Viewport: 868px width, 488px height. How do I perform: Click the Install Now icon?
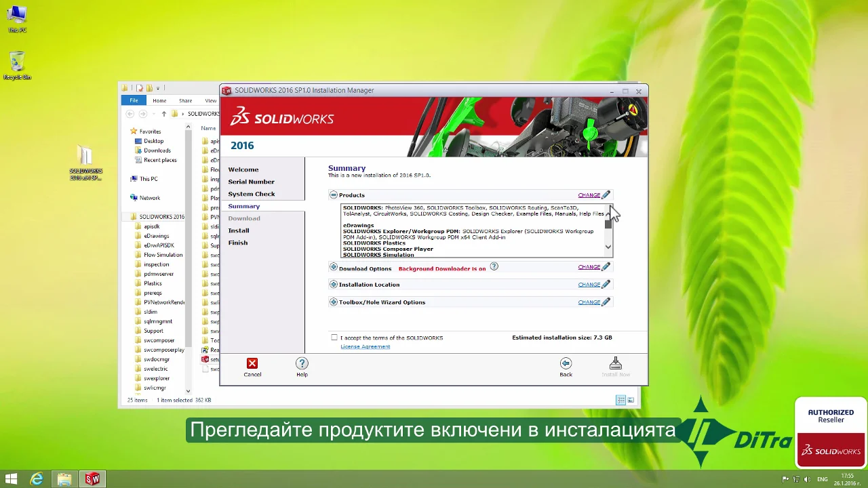click(616, 364)
